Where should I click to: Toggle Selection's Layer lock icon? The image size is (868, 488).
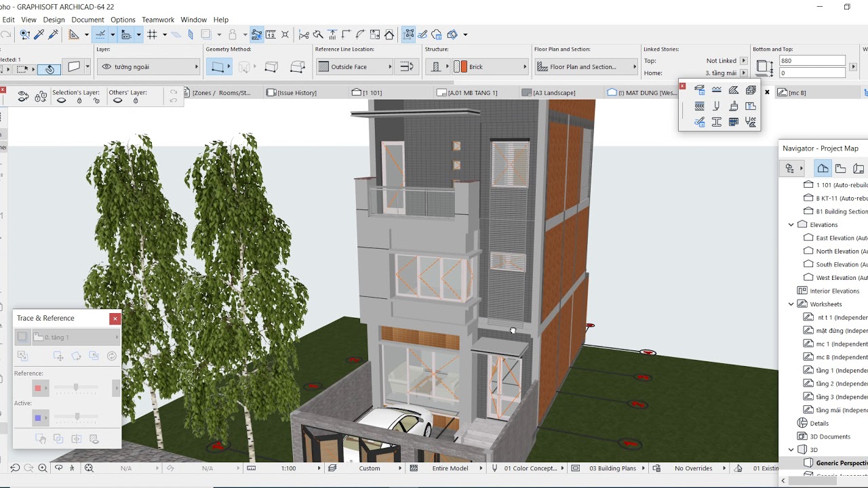(79, 100)
